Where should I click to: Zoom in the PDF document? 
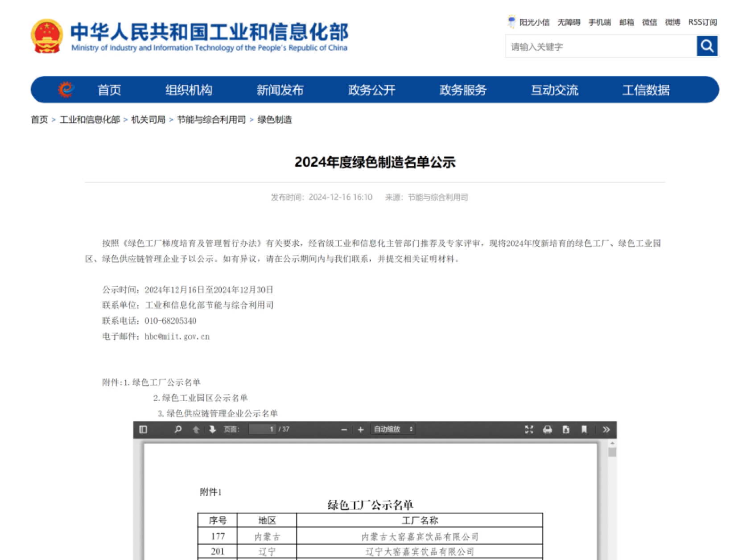click(361, 429)
